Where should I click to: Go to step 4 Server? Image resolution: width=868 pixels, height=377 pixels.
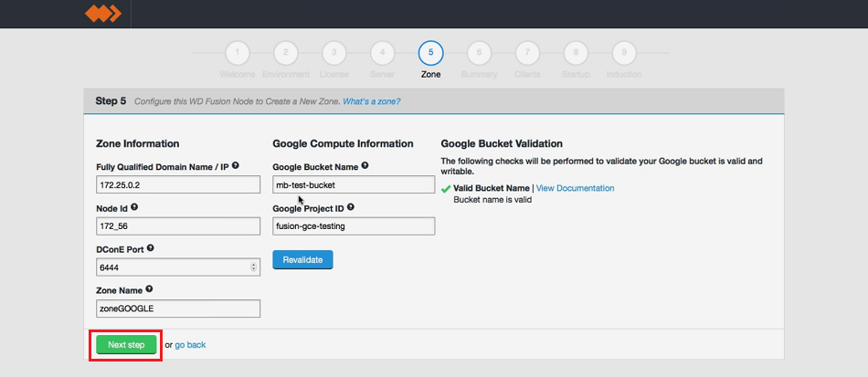[382, 53]
